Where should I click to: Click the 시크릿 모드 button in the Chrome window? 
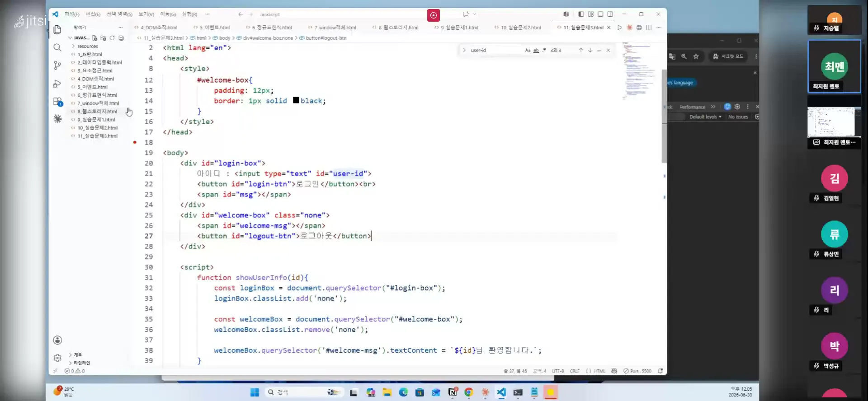[728, 56]
